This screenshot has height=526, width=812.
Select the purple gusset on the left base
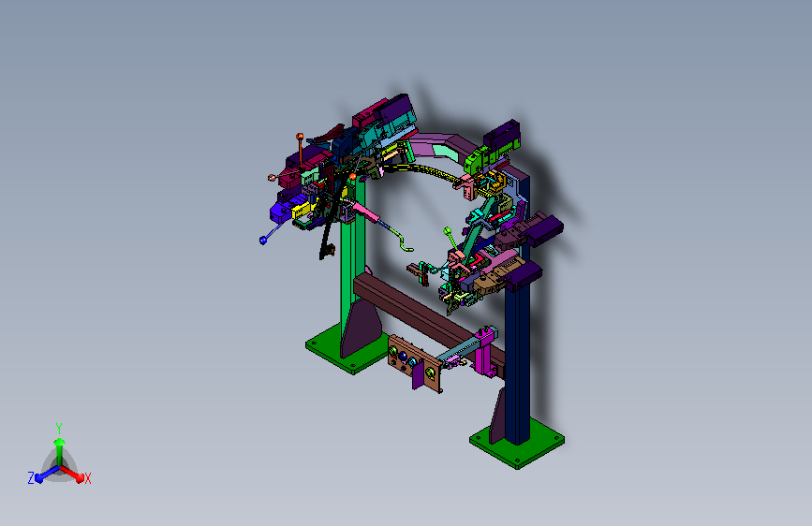[361, 328]
